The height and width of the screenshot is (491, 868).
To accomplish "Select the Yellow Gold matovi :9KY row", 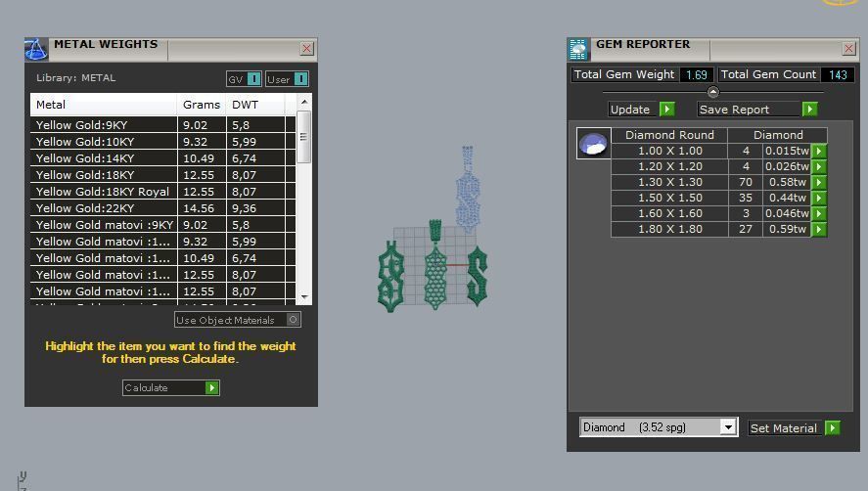I will pyautogui.click(x=162, y=225).
